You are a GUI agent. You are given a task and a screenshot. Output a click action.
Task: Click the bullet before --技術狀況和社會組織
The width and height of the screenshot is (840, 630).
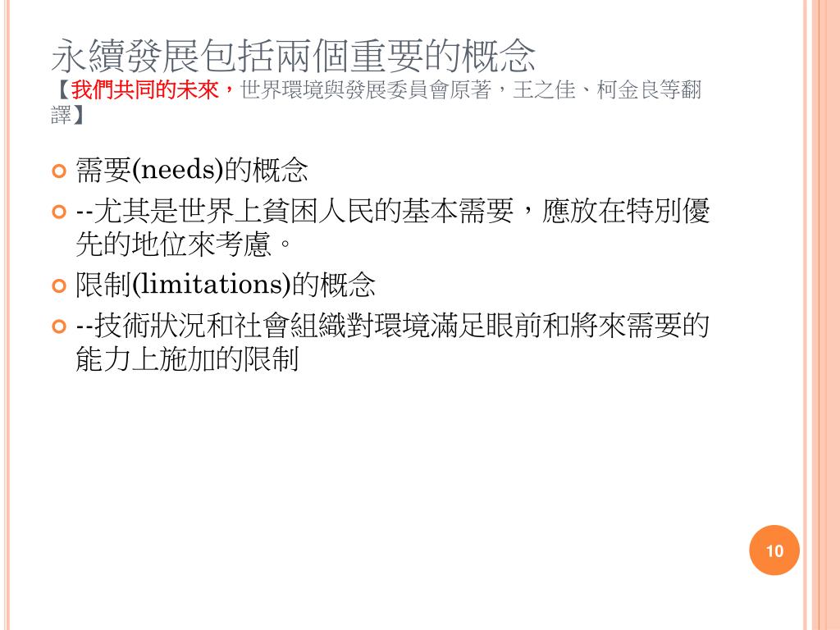[x=59, y=326]
